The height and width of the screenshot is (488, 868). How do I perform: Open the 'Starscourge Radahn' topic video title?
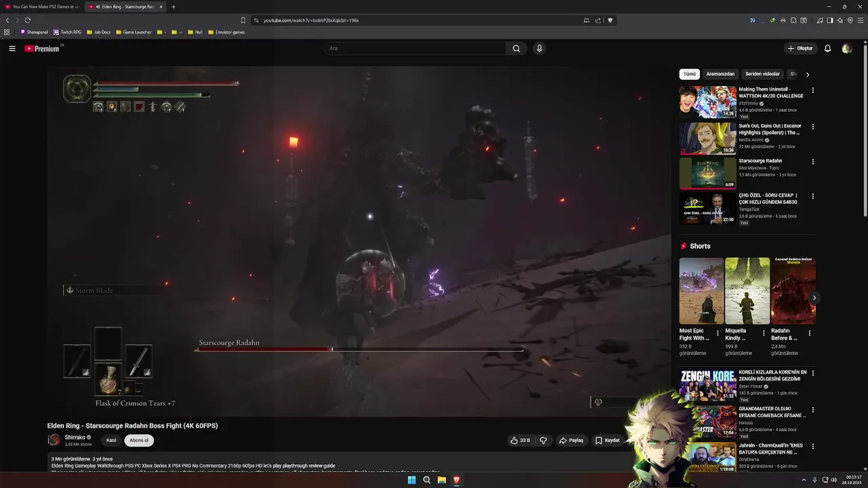[x=760, y=161]
